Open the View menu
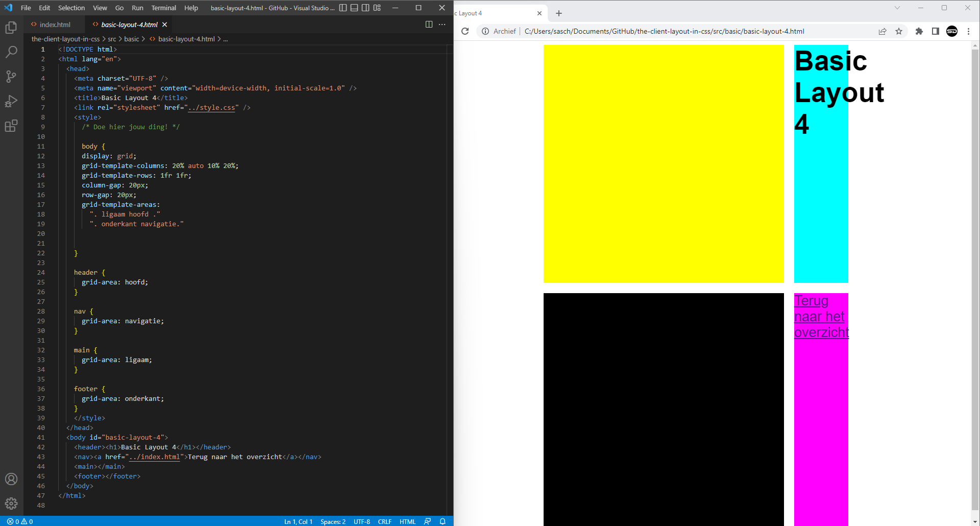The width and height of the screenshot is (980, 526). point(100,8)
